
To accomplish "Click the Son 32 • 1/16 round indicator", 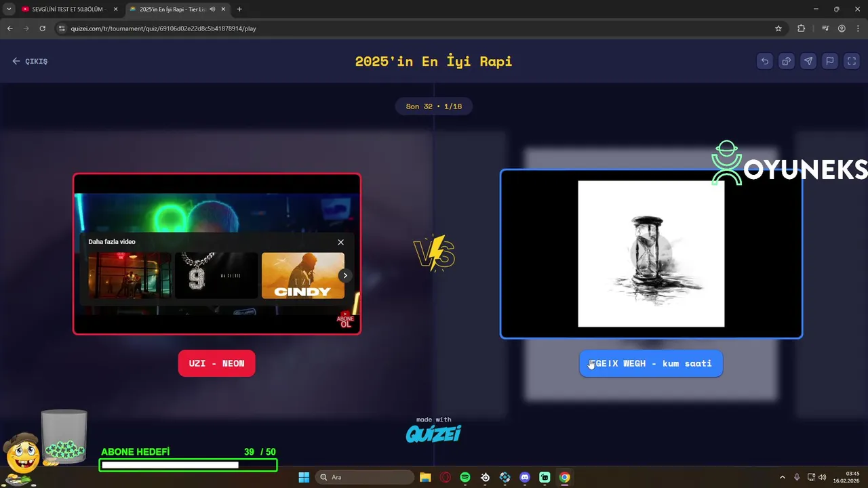I will click(434, 106).
